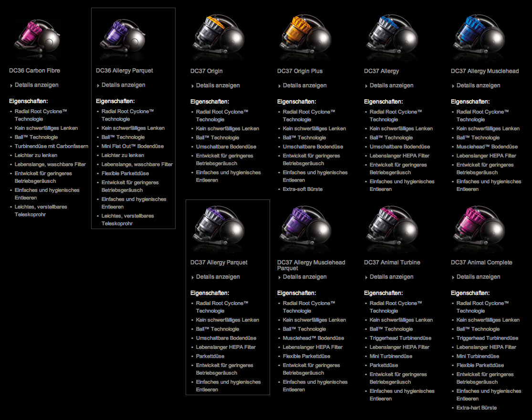532x420 pixels.
Task: Select the purple DC36 Allergy Parquet vacuum image
Action: click(123, 37)
